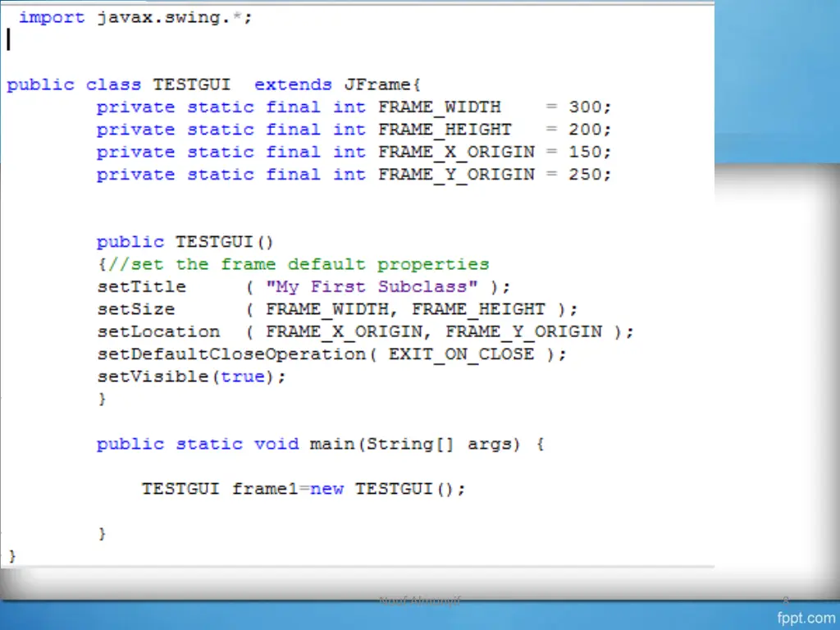Click 'JFrame' in the class declaration

coord(377,84)
